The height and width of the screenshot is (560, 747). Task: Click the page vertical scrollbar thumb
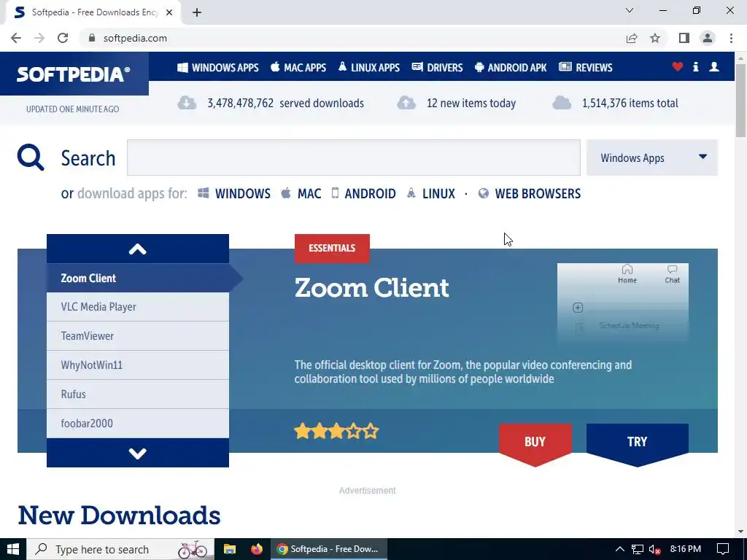click(x=741, y=100)
